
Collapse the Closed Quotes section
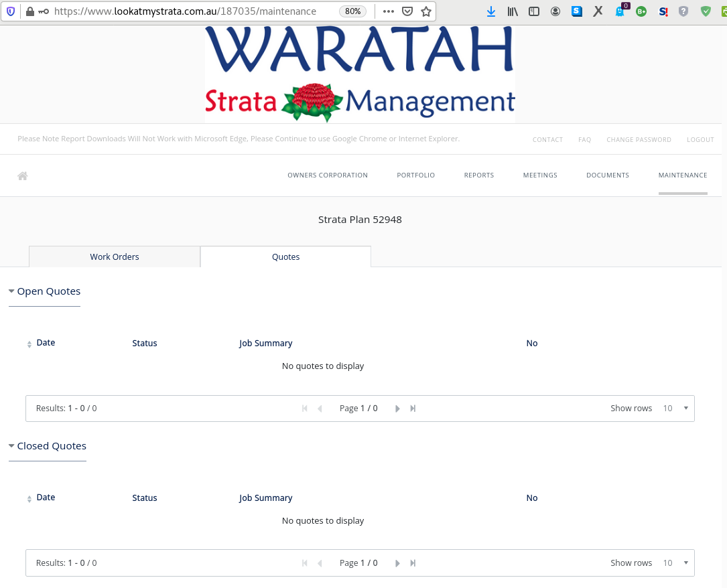(11, 446)
